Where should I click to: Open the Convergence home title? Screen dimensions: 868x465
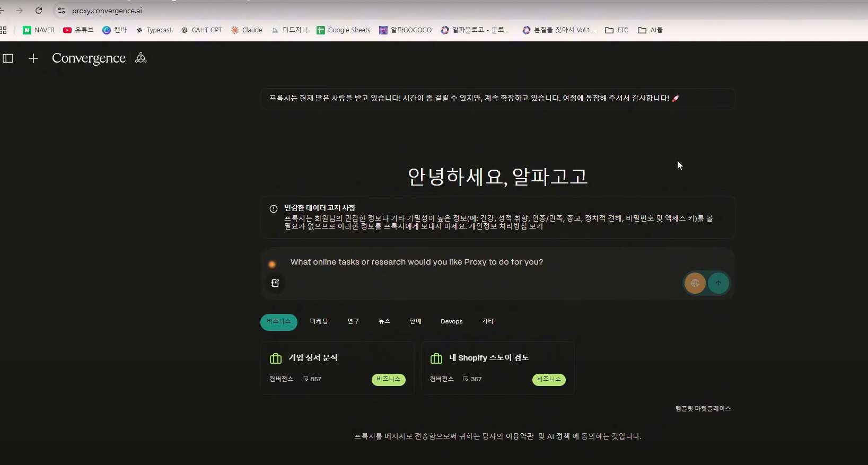pyautogui.click(x=89, y=58)
